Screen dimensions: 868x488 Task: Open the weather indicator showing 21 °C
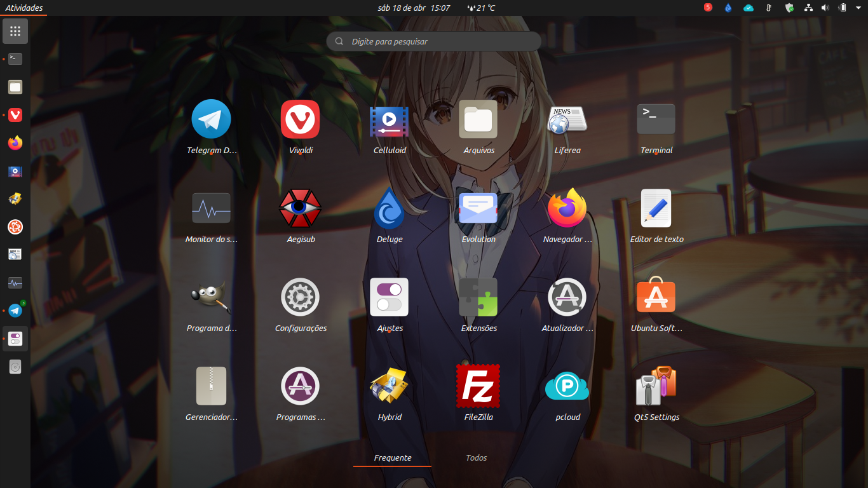point(480,8)
